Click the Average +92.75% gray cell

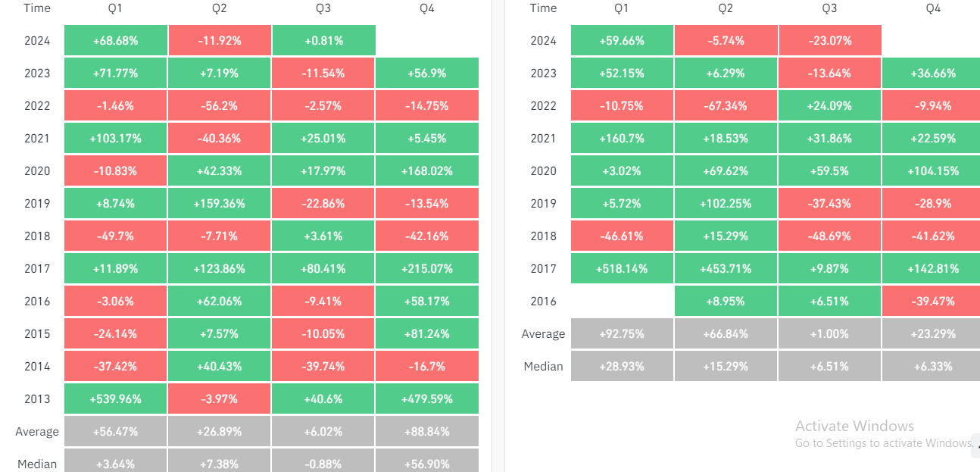tap(623, 334)
